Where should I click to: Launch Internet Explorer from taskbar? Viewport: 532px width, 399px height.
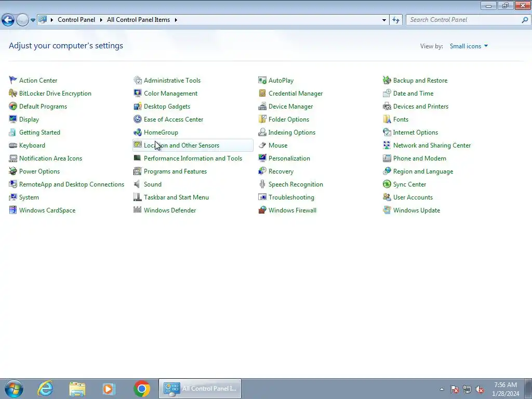click(45, 389)
